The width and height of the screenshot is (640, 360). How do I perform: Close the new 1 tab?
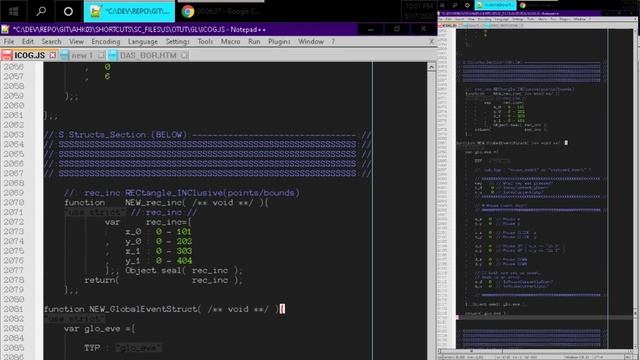pos(101,55)
